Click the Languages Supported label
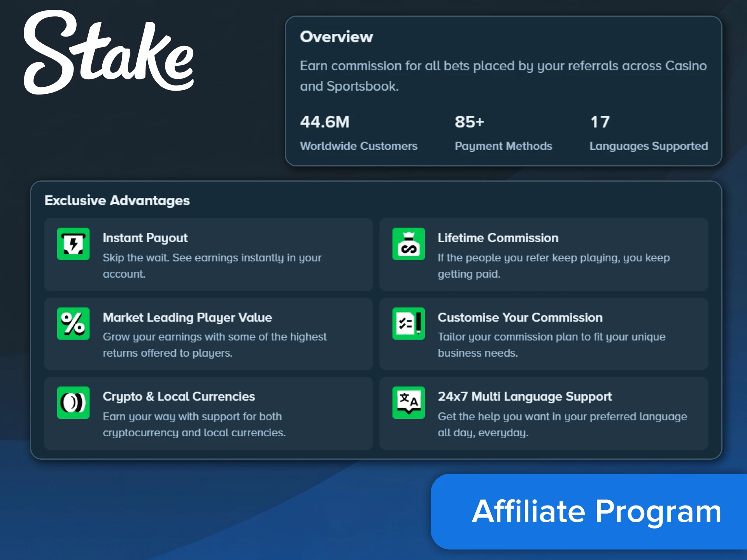The height and width of the screenshot is (560, 747). point(649,146)
